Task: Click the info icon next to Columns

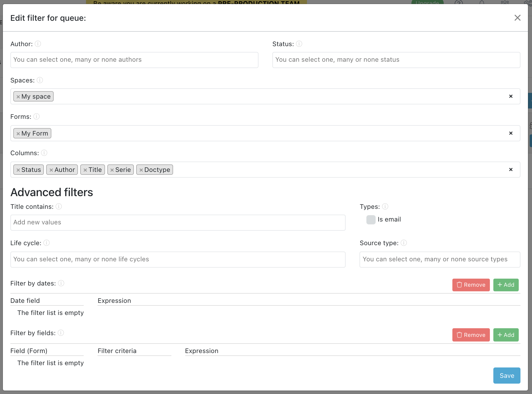Action: coord(44,153)
